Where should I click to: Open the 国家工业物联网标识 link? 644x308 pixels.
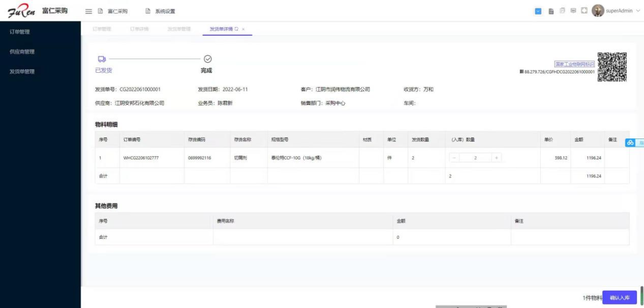coord(575,64)
